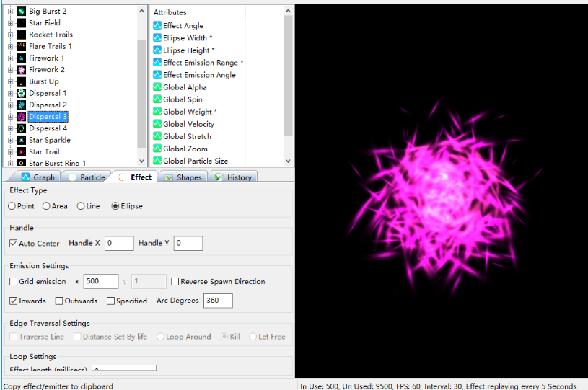Select Dispersal 4 in effects list
This screenshot has height=390, width=588.
[x=48, y=128]
